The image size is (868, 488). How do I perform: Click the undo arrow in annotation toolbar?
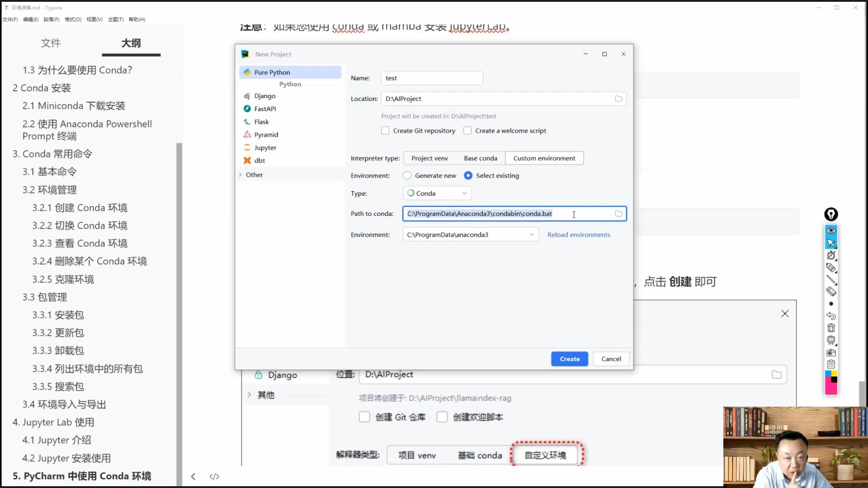[x=831, y=316]
